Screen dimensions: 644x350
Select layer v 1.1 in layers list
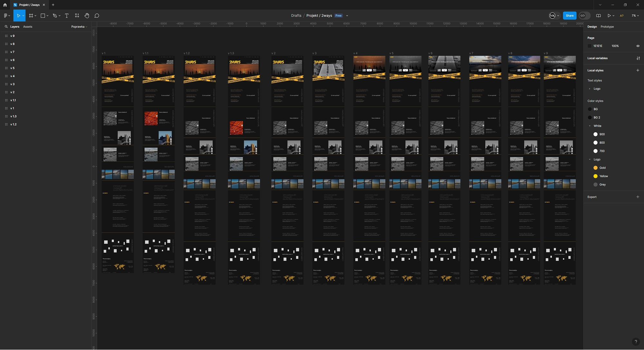(x=46, y=100)
